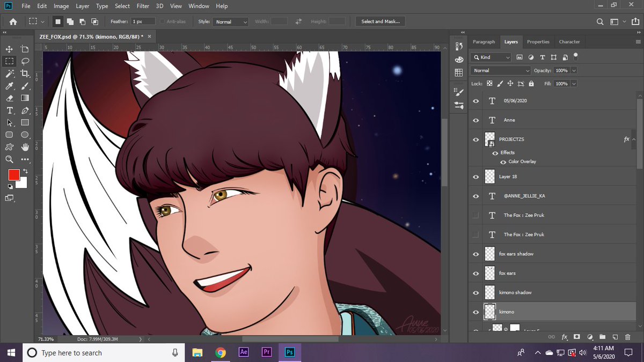Select the Pen tool
Screen dimensions: 644x362
click(25, 110)
